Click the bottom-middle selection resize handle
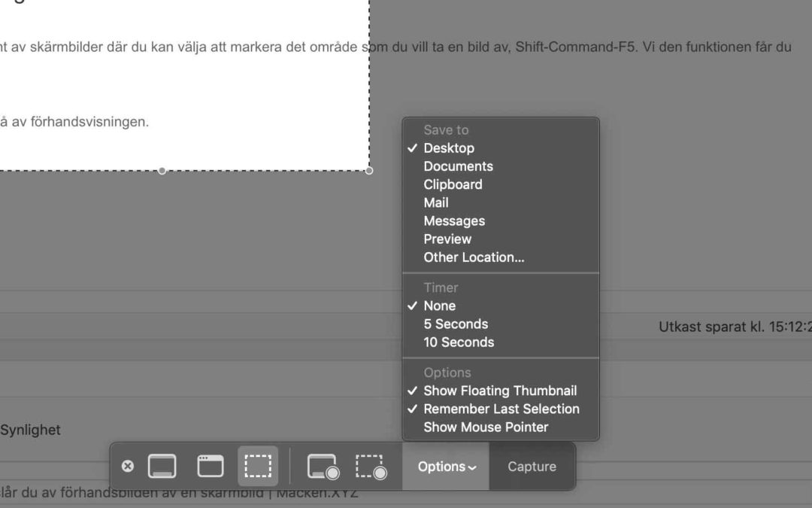Screen dimensions: 812x508 tap(162, 171)
